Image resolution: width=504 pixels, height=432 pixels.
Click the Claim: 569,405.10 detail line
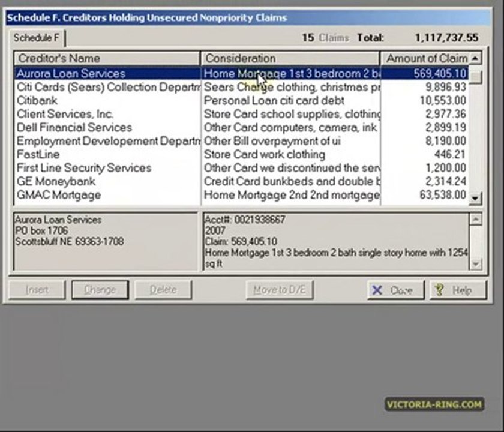click(x=241, y=241)
